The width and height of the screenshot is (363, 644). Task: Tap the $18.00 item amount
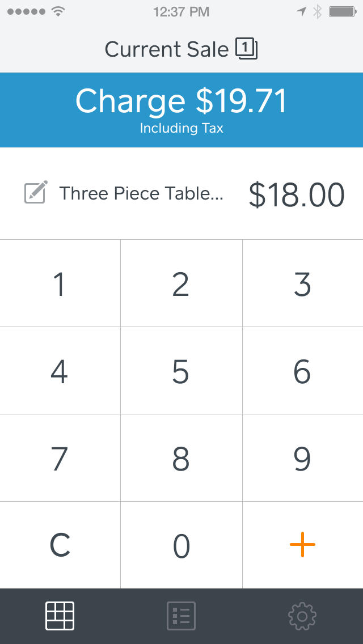[297, 194]
